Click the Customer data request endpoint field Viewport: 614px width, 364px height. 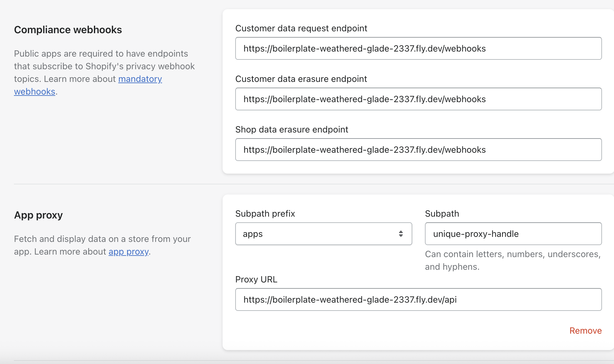[x=418, y=48]
